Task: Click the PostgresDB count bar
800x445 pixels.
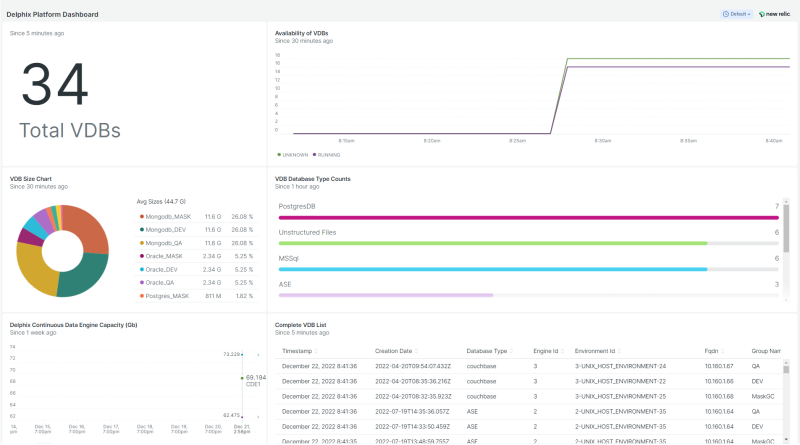Action: (529, 218)
